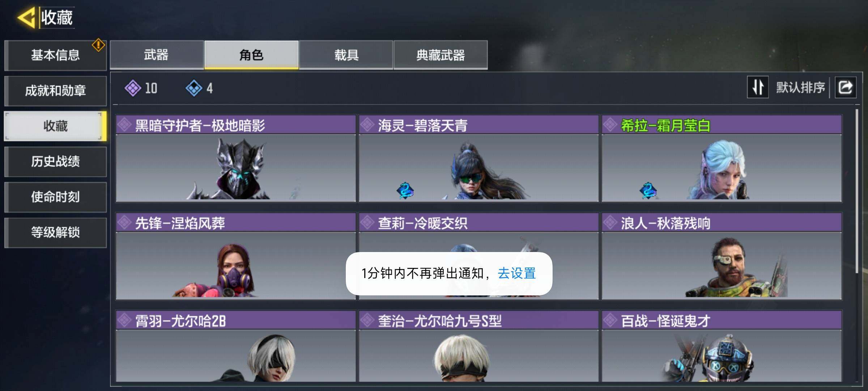Switch to the 载具 tab

(346, 55)
